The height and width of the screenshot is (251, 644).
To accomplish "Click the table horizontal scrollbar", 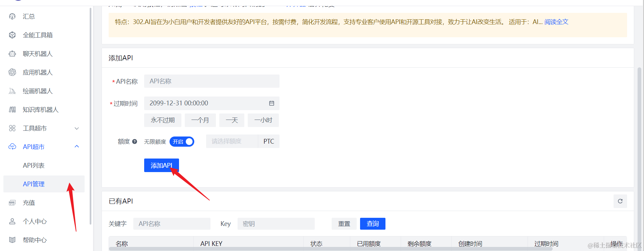I will 330,249.
